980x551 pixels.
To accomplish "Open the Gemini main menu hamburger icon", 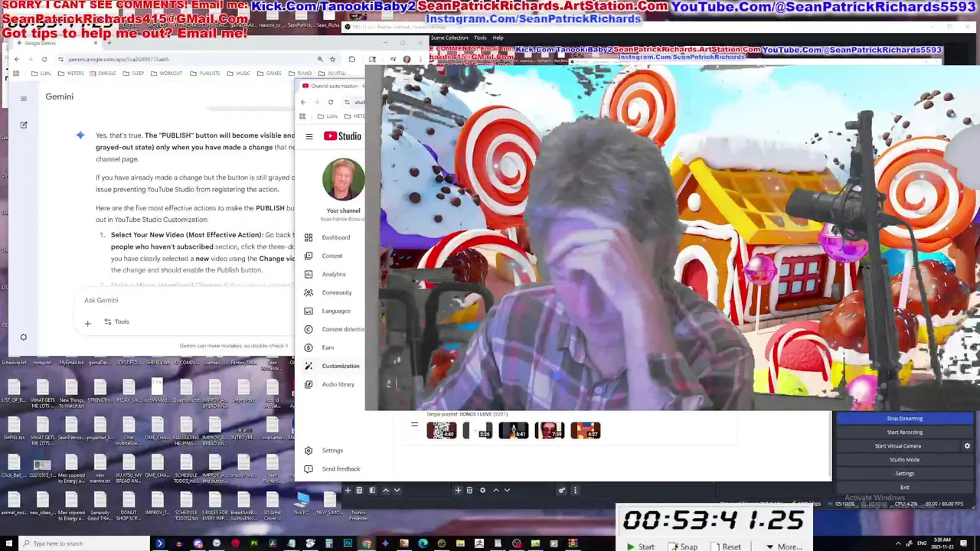I will coord(24,98).
